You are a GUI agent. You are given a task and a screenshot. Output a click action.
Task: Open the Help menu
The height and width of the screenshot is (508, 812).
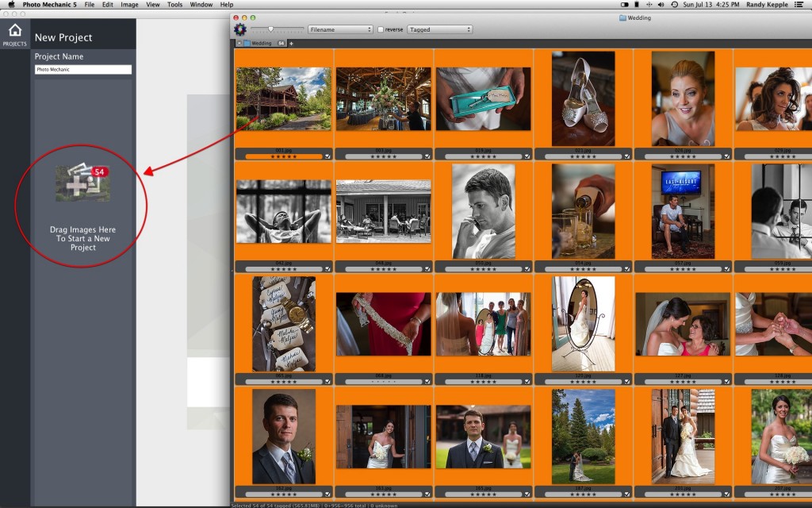(x=227, y=5)
